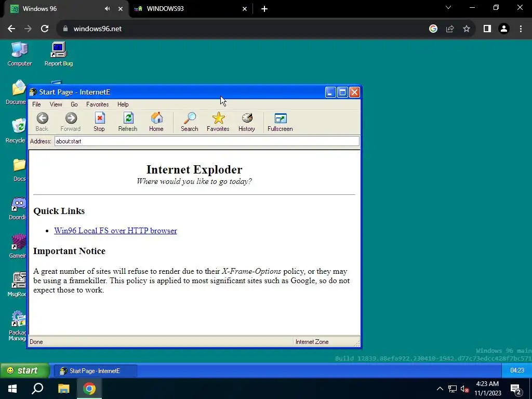The height and width of the screenshot is (399, 532).
Task: Switch to the WINDOWS93 Chrome tab
Action: click(x=190, y=9)
